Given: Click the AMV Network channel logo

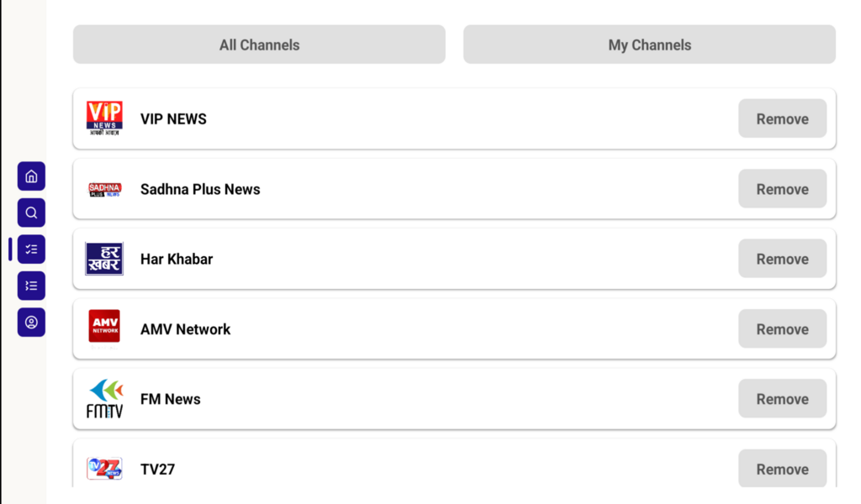Looking at the screenshot, I should pyautogui.click(x=104, y=328).
